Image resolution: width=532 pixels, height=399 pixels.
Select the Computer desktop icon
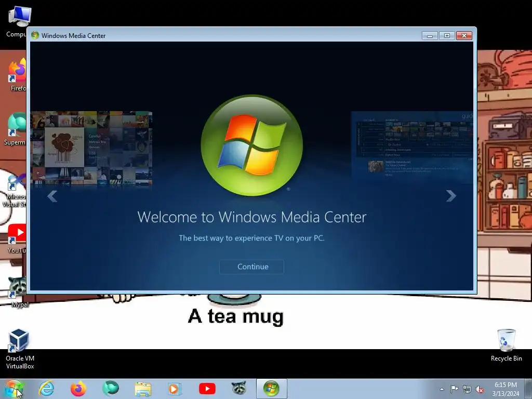pos(17,21)
